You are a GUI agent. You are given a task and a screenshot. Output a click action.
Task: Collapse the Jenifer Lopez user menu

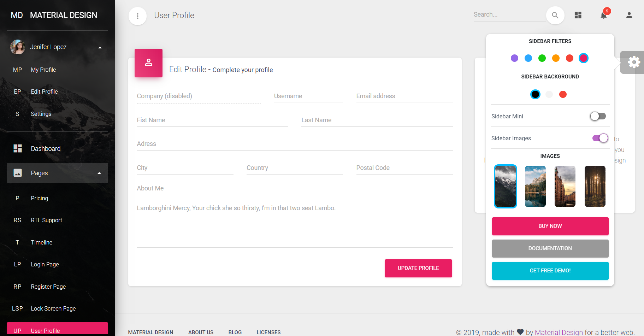100,47
